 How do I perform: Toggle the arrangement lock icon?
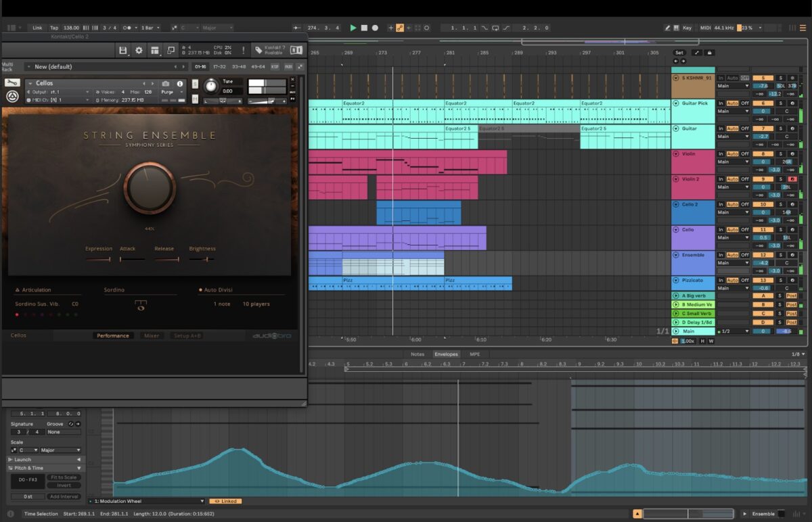(709, 52)
